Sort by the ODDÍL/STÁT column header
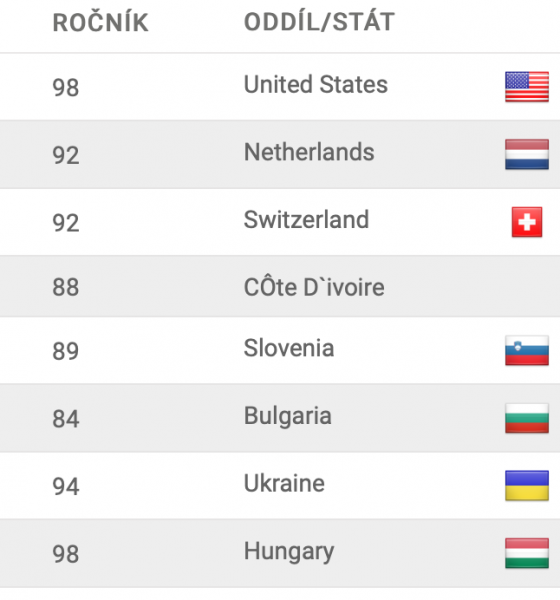 [x=319, y=21]
